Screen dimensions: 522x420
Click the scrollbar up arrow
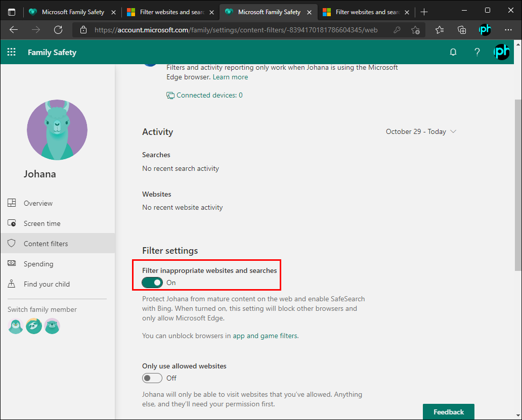(x=518, y=44)
